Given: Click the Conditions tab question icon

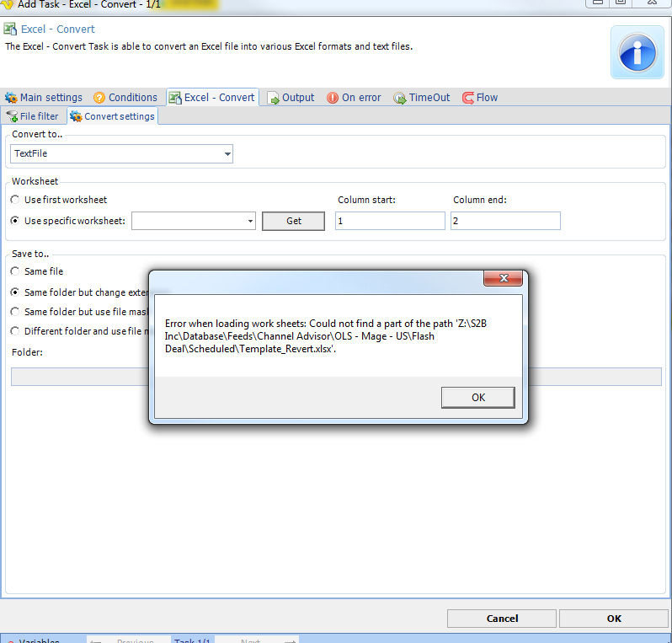Looking at the screenshot, I should tap(99, 98).
